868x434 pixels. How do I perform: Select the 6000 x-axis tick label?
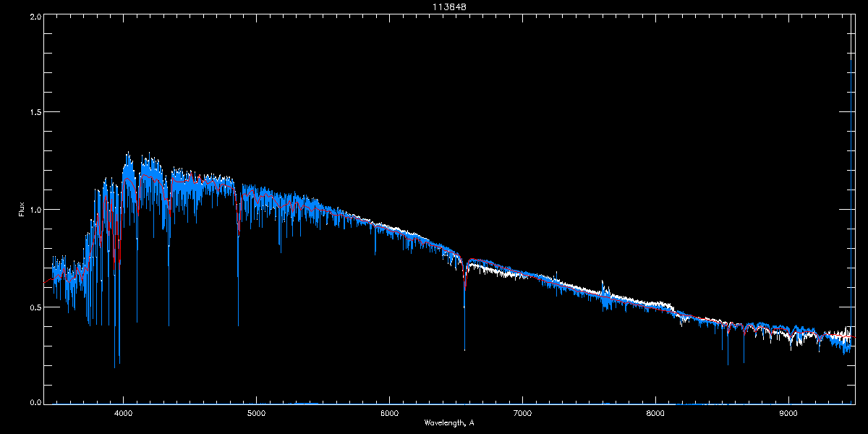(x=389, y=414)
